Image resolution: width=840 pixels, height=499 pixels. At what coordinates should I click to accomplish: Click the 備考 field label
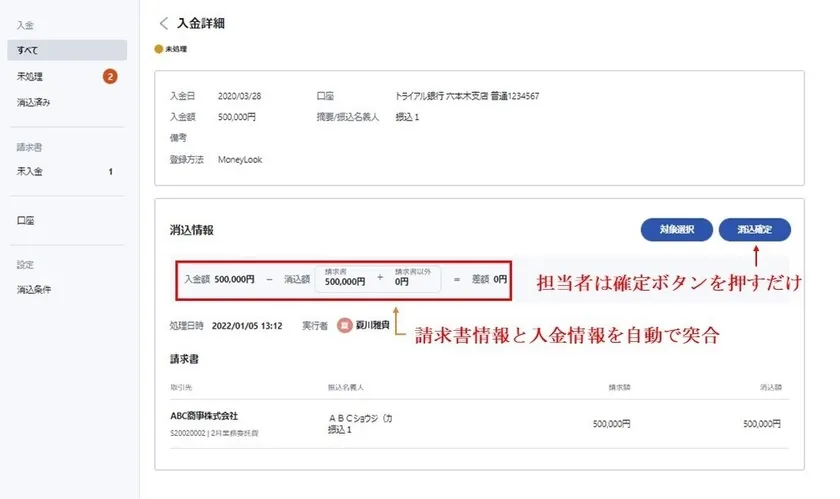coord(178,138)
